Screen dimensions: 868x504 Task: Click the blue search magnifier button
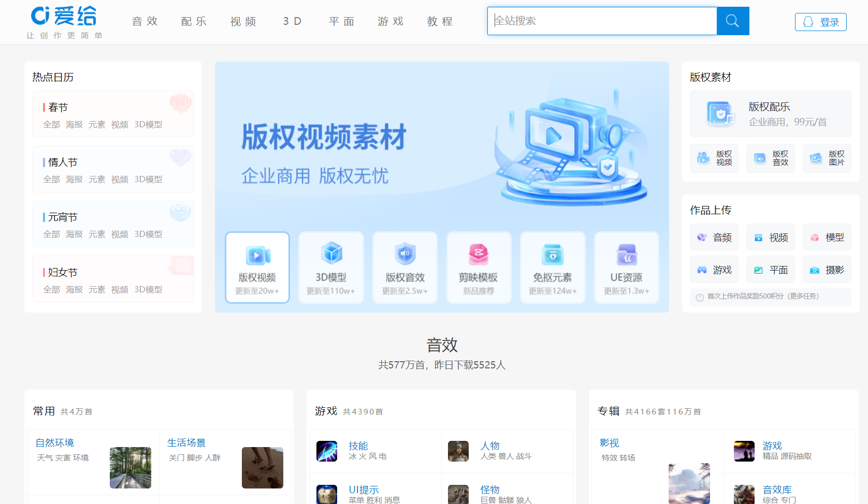coord(732,21)
